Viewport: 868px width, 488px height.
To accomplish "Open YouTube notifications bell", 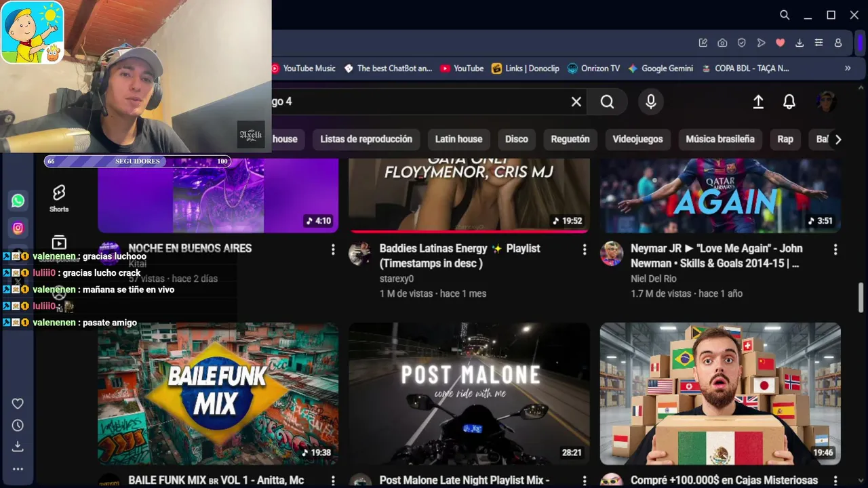I will [789, 102].
